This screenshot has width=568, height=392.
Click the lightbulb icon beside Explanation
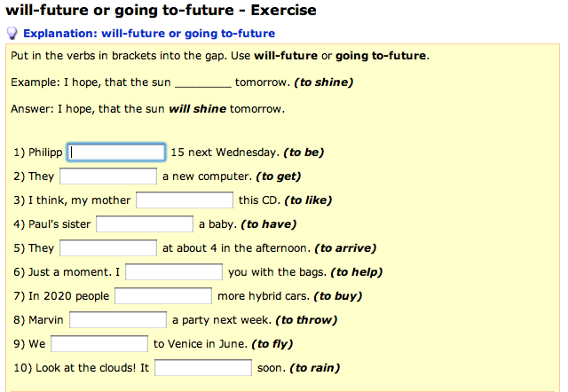point(12,34)
